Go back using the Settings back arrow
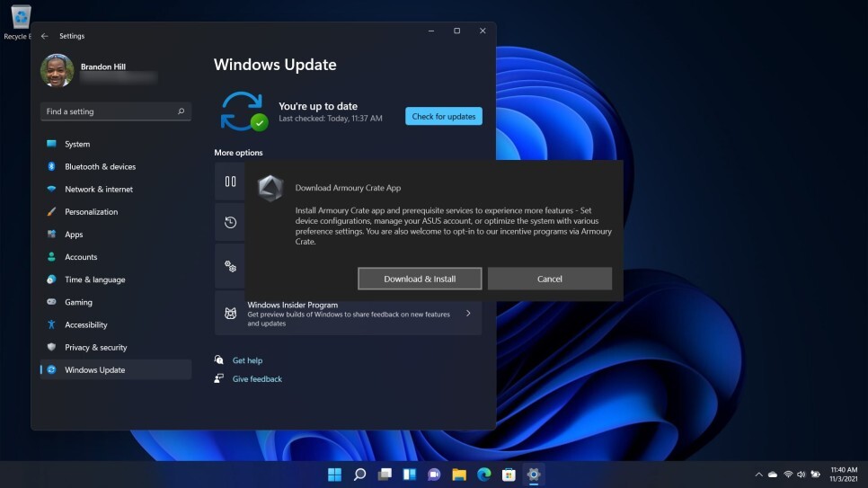 tap(45, 36)
